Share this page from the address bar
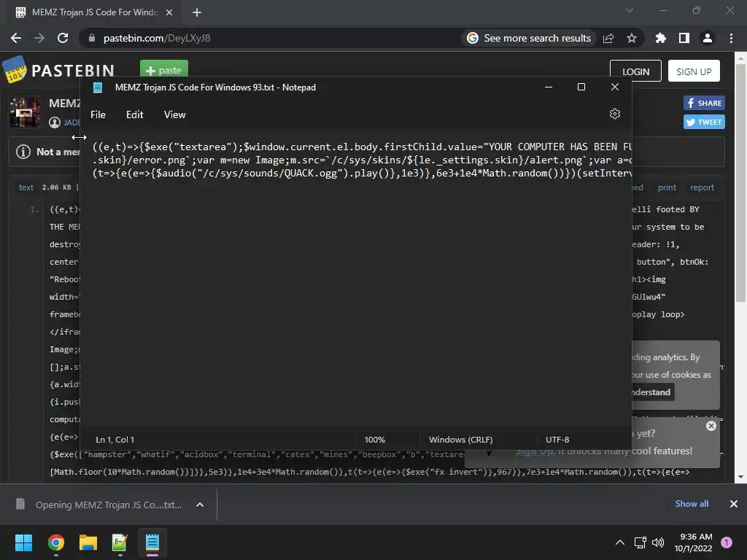The width and height of the screenshot is (747, 560). pyautogui.click(x=608, y=38)
